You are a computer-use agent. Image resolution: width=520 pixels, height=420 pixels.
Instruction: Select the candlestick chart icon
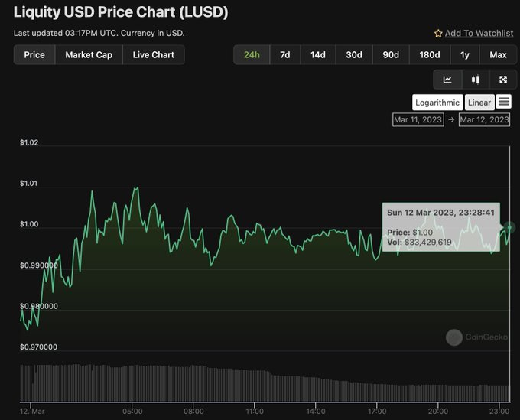(475, 80)
